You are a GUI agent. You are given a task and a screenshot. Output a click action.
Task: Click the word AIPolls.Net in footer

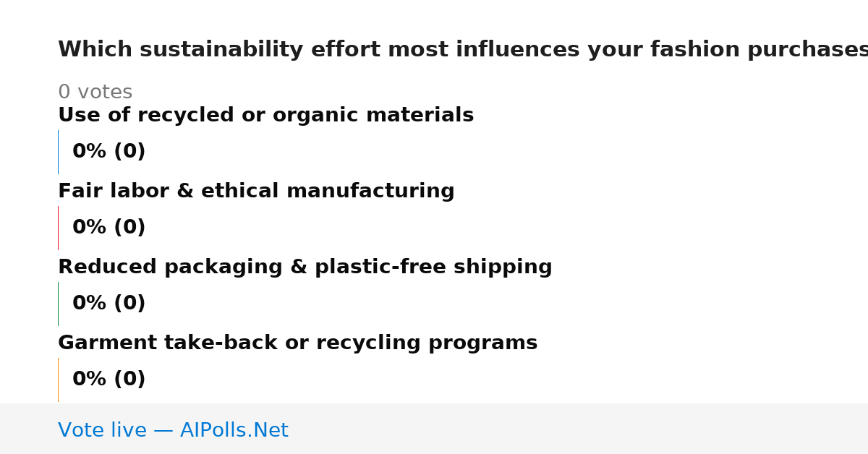(234, 431)
